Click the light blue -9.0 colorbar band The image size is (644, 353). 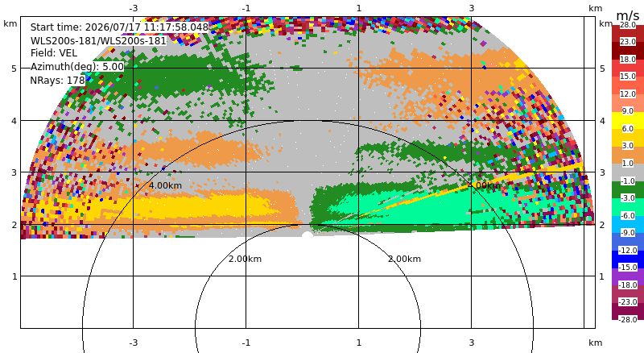pos(628,224)
